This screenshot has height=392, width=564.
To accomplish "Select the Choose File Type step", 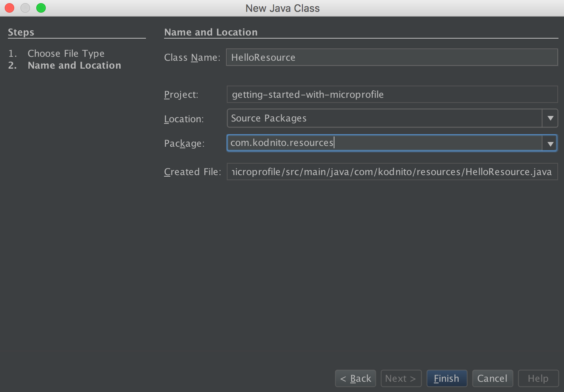I will 66,54.
